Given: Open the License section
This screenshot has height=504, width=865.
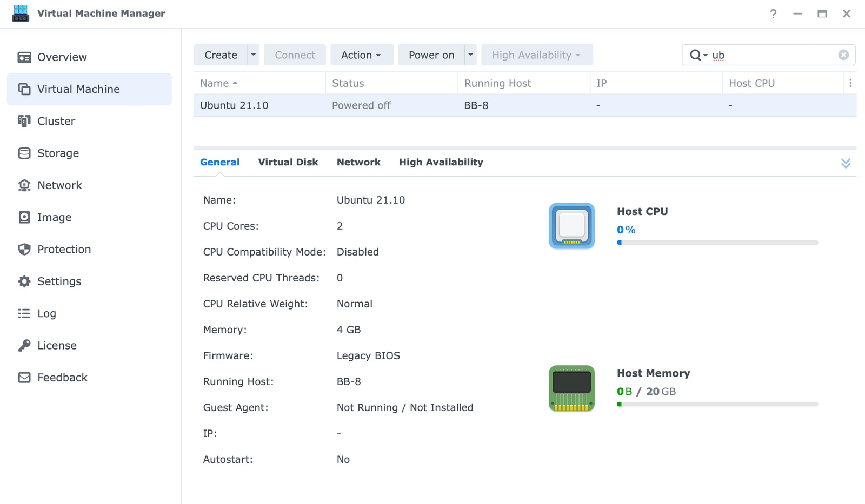Looking at the screenshot, I should coord(56,345).
